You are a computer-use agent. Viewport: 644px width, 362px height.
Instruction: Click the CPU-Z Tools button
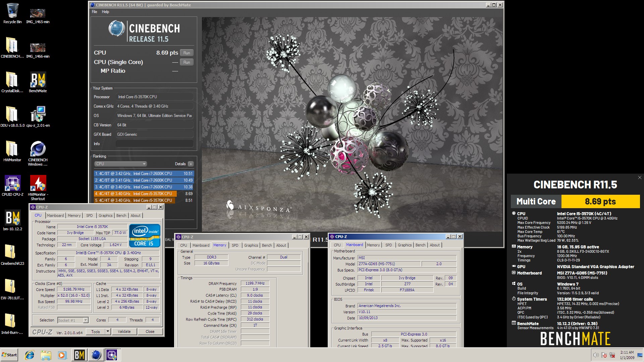[96, 331]
